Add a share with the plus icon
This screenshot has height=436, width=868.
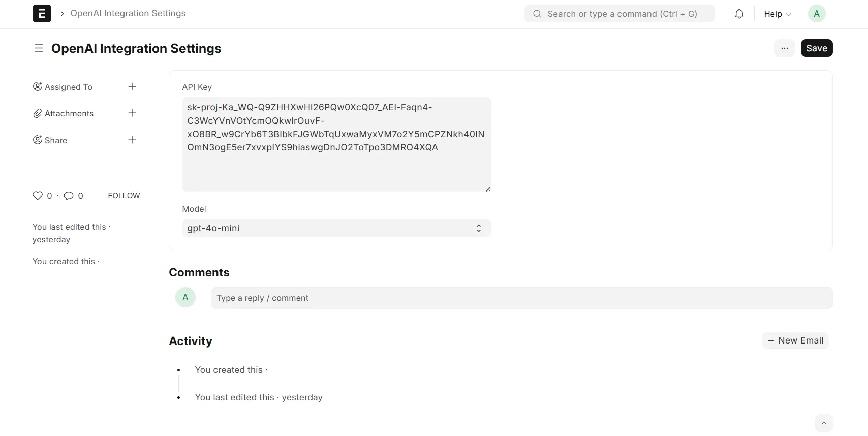tap(132, 140)
